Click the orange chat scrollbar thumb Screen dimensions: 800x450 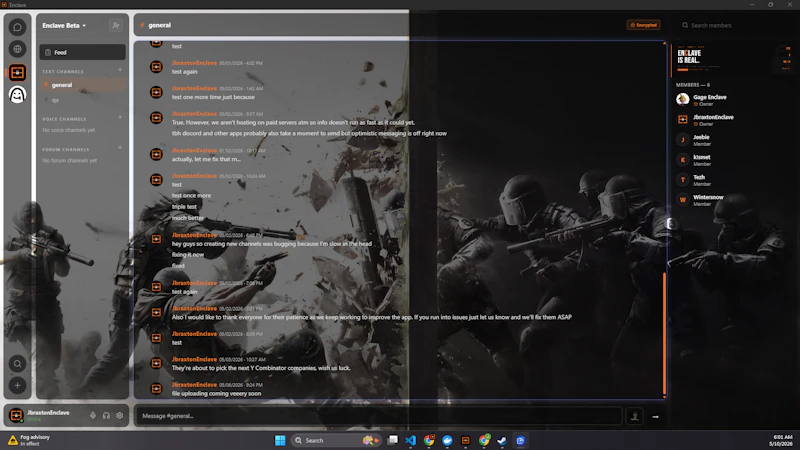[664, 333]
